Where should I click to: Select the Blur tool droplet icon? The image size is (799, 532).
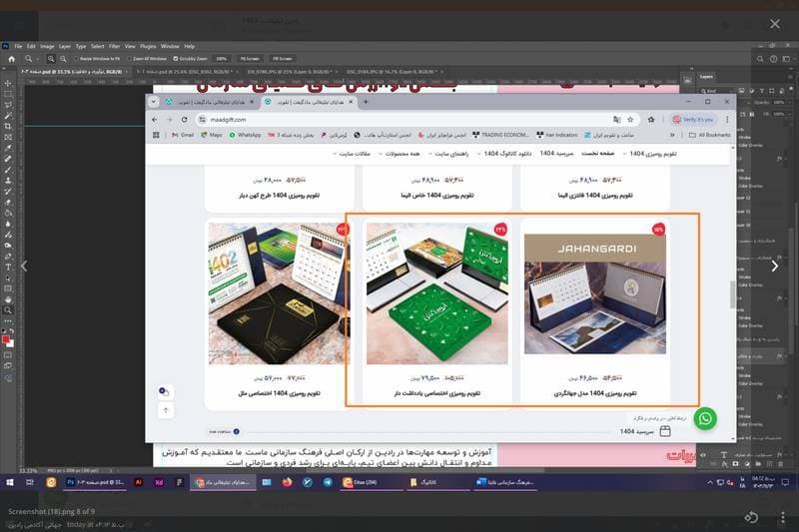[8, 224]
